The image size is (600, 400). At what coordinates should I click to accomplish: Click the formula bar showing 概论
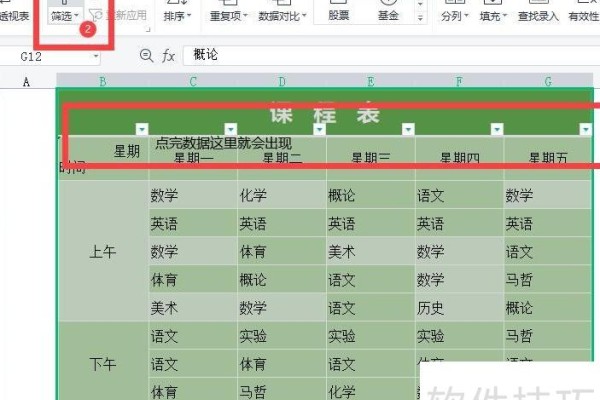click(391, 55)
